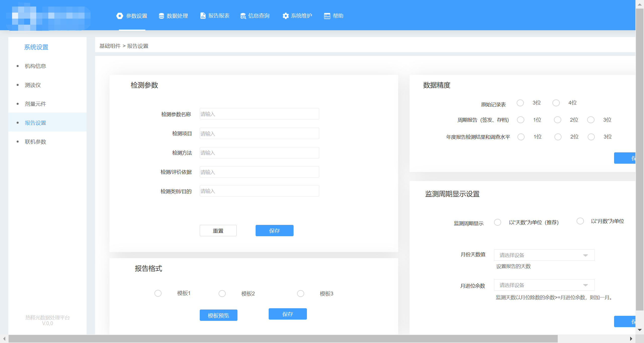
Task: Click the 检测参数 section title
Action: pyautogui.click(x=144, y=85)
